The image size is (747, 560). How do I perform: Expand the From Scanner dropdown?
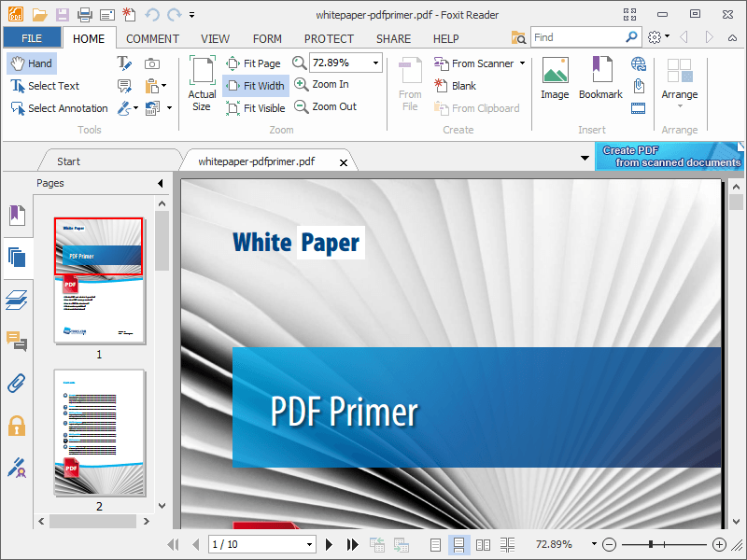tap(522, 63)
